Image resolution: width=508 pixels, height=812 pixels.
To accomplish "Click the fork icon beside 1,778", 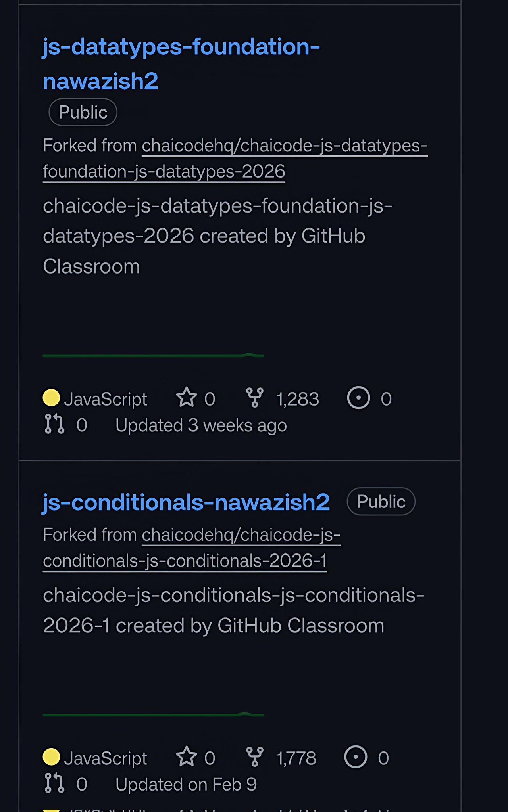I will (x=254, y=757).
